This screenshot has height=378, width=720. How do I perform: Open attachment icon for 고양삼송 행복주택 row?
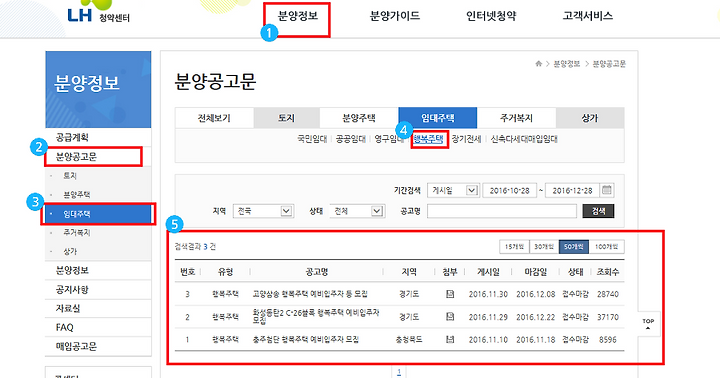(450, 294)
